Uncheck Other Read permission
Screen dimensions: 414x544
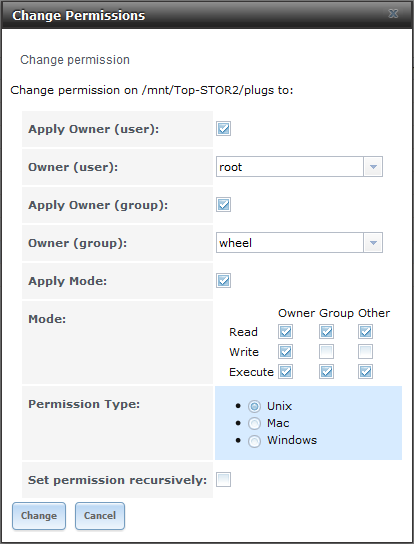pyautogui.click(x=365, y=332)
